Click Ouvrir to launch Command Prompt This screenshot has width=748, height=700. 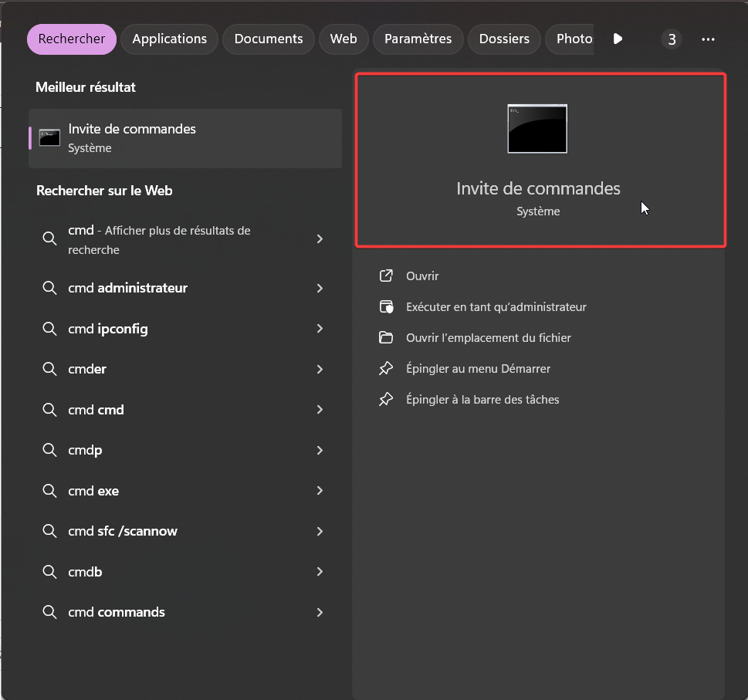pos(422,276)
